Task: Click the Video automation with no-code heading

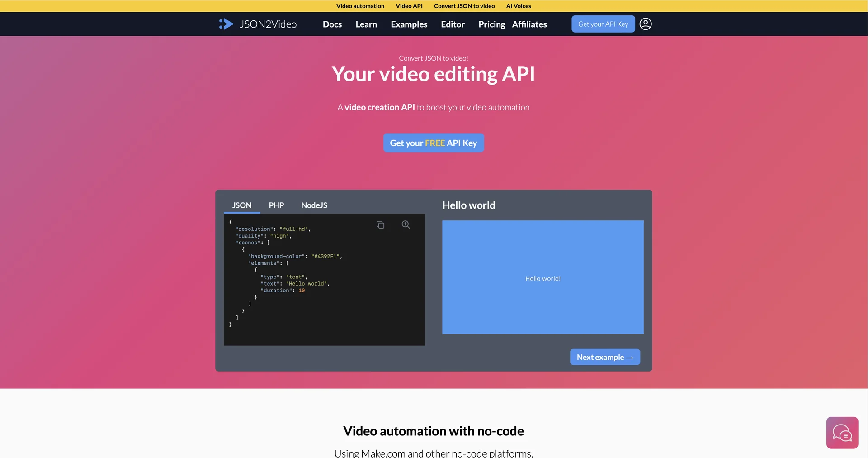Action: point(434,431)
